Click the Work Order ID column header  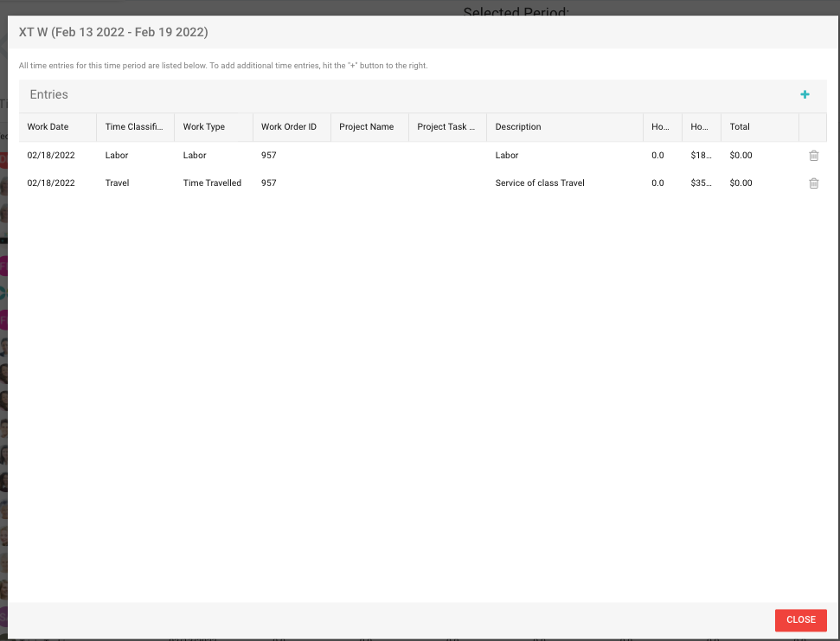click(289, 127)
